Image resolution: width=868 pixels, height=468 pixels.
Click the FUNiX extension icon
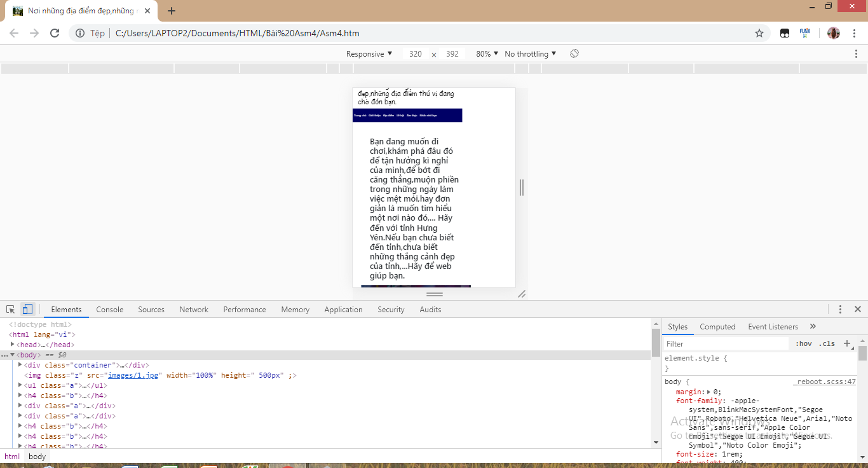click(805, 33)
